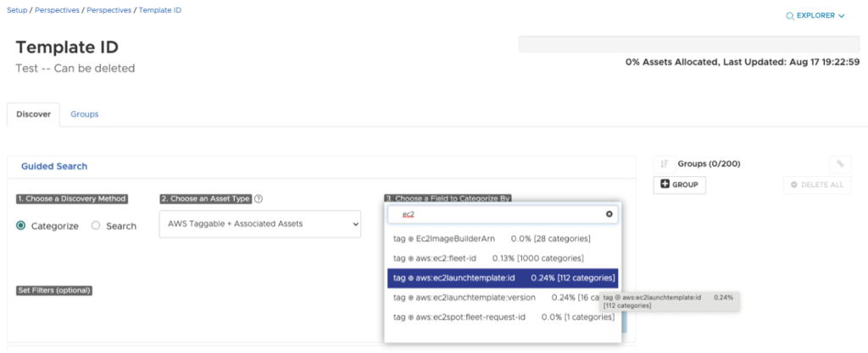Choose the aws:ec2spot:fleet-request-id entry
The image size is (868, 353).
pos(503,317)
